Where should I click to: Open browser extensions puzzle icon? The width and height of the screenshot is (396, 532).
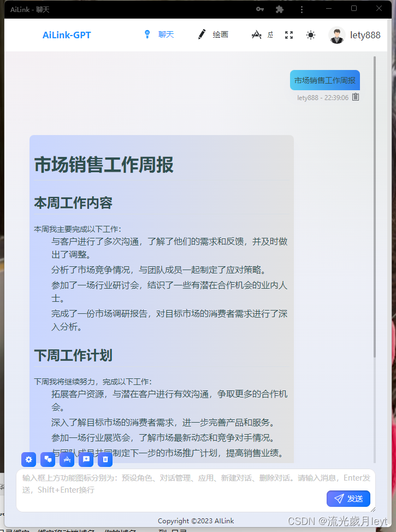tap(279, 9)
